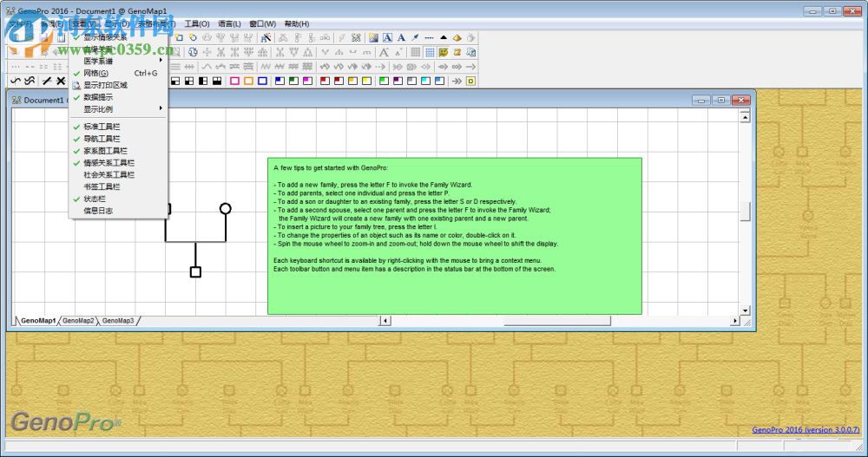Open the 窗口(W) window menu
868x457 pixels.
click(x=262, y=23)
